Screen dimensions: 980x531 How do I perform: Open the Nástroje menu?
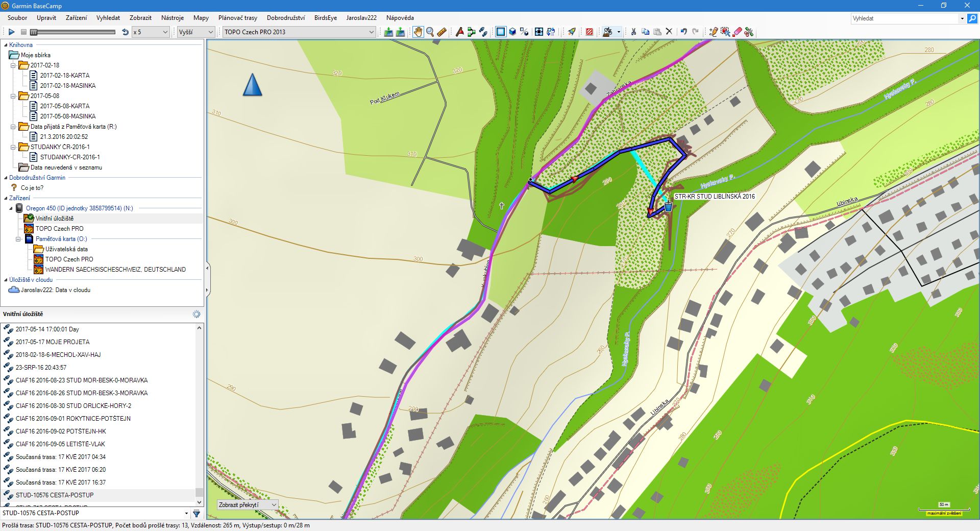coord(173,18)
